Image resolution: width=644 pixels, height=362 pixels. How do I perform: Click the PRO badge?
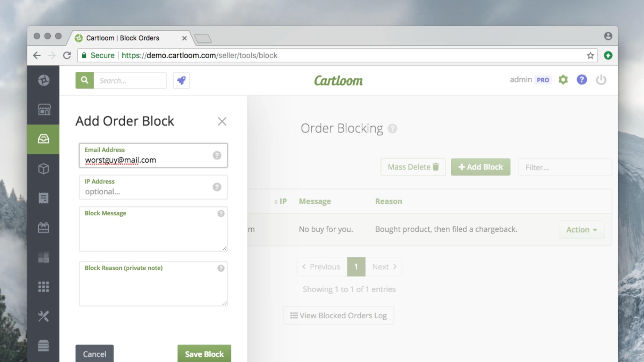coord(543,80)
